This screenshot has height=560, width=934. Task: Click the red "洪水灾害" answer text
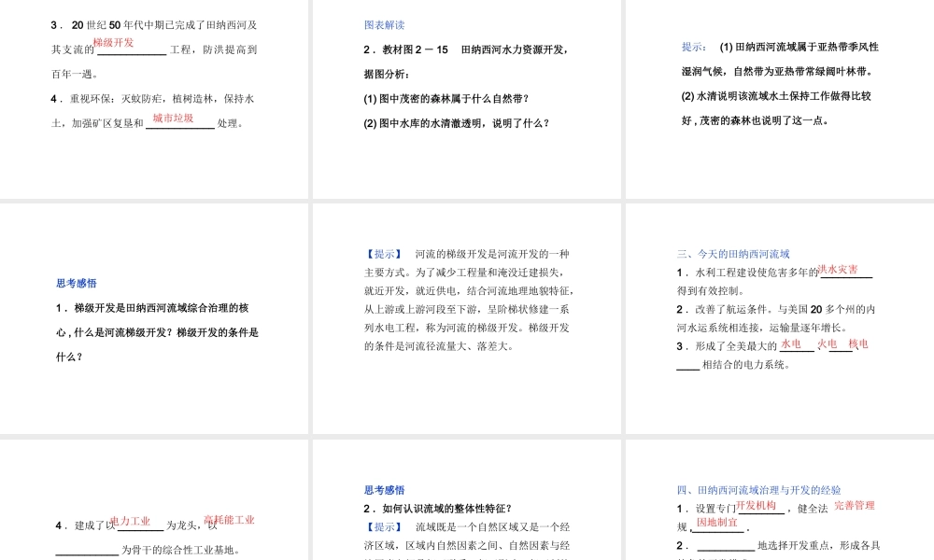(x=841, y=268)
